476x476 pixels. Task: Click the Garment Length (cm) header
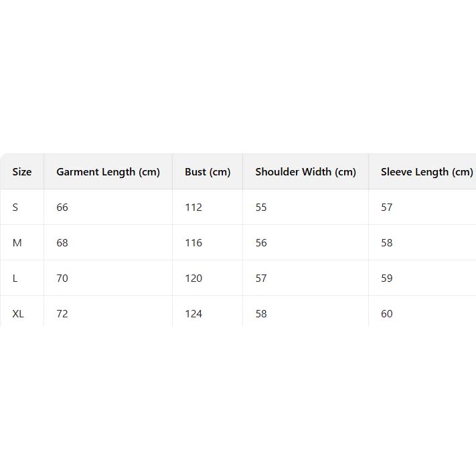coord(108,172)
